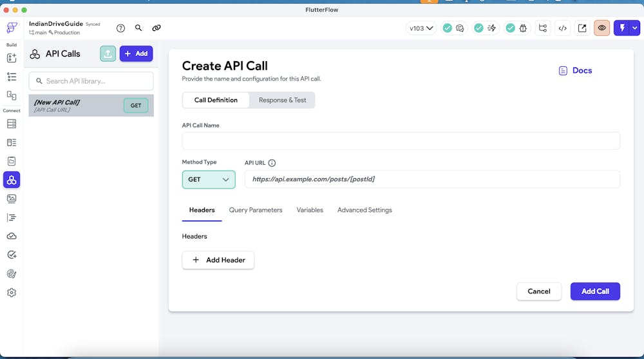Open the view code icon
The image size is (644, 359).
(x=563, y=28)
